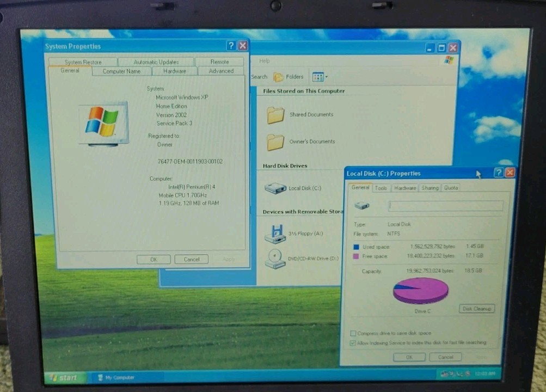The height and width of the screenshot is (392, 546).
Task: Click help icon in Local Disk Properties
Action: 498,173
